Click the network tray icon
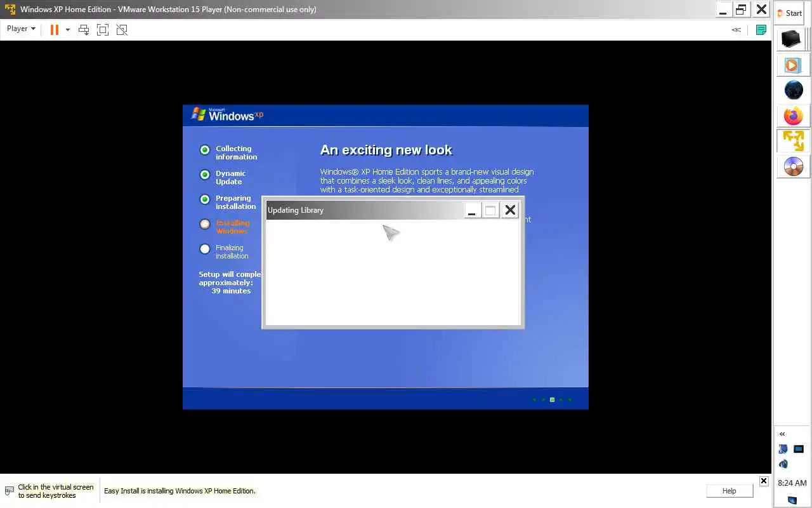812x508 pixels. 783,449
